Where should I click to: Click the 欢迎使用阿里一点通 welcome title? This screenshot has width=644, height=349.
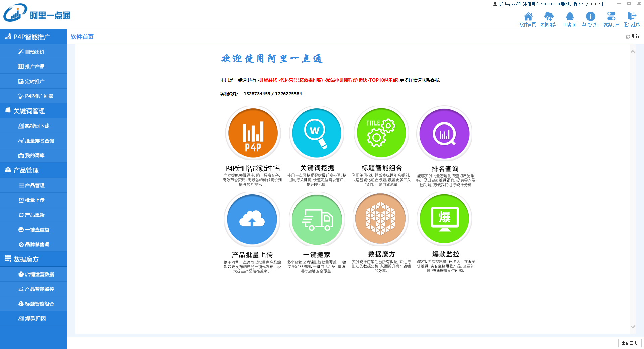point(272,59)
